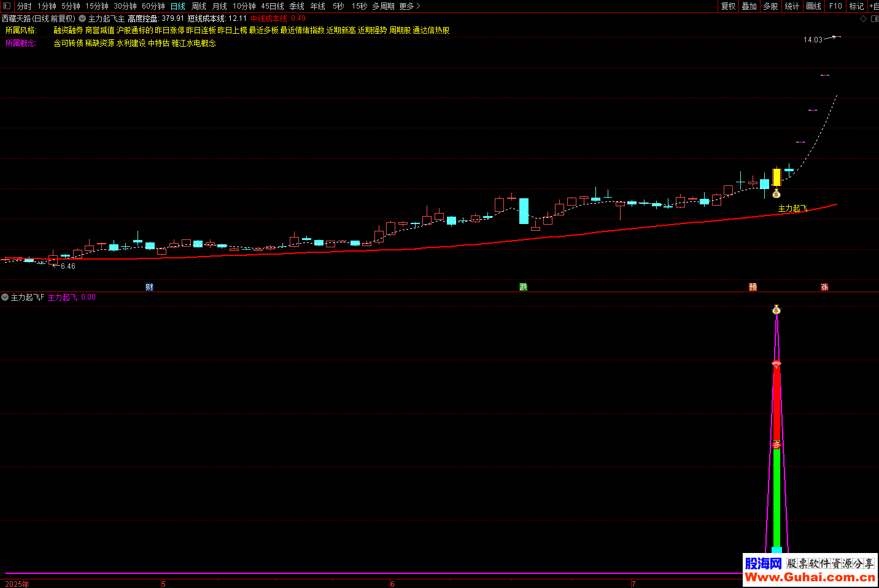Expand main chart indicator dropdown arrow
Viewport: 879px width, 588px height.
click(x=82, y=19)
